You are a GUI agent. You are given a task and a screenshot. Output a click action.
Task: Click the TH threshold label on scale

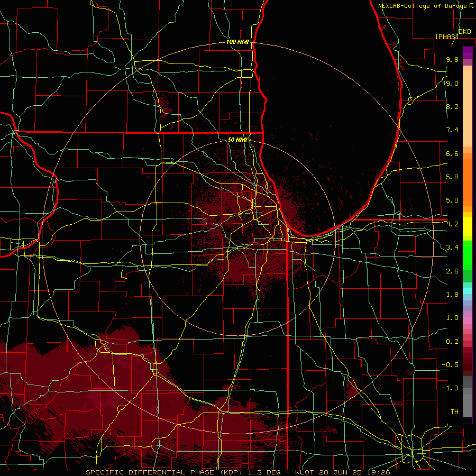click(454, 412)
